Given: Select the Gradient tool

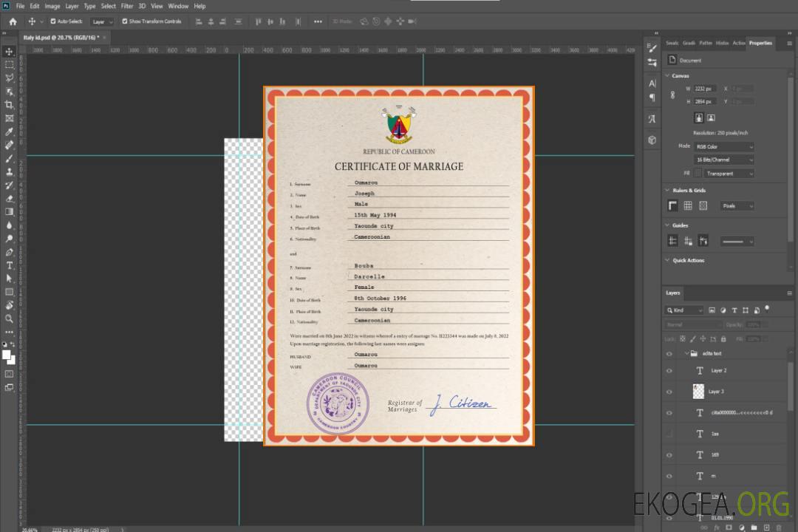Looking at the screenshot, I should coord(9,212).
